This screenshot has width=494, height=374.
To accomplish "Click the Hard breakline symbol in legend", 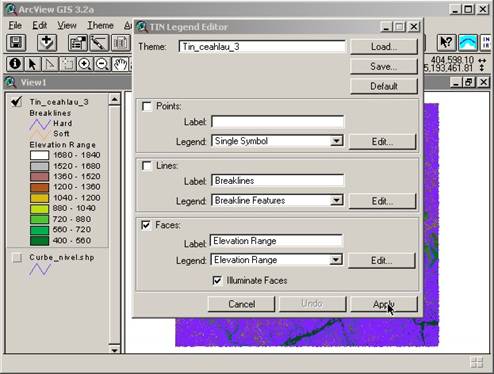I will click(40, 124).
